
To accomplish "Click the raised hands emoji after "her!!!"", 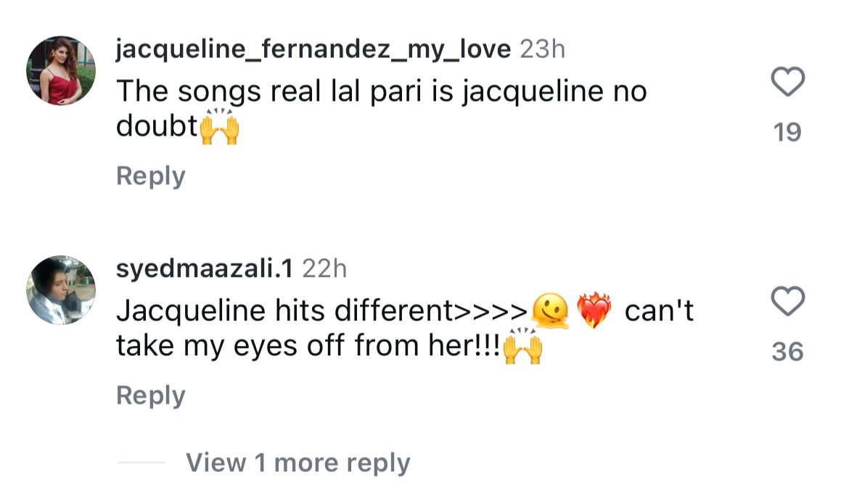I will click(x=522, y=347).
